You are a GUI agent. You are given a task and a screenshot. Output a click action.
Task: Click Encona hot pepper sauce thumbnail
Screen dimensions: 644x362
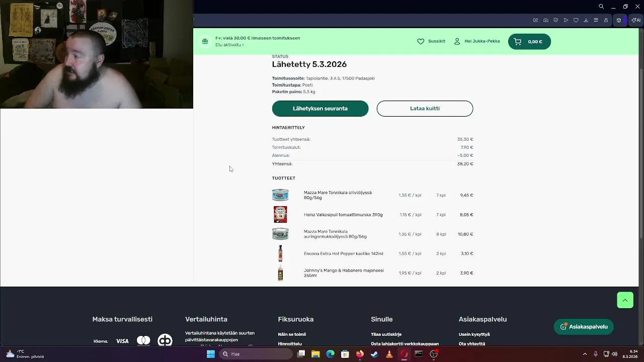tap(280, 253)
